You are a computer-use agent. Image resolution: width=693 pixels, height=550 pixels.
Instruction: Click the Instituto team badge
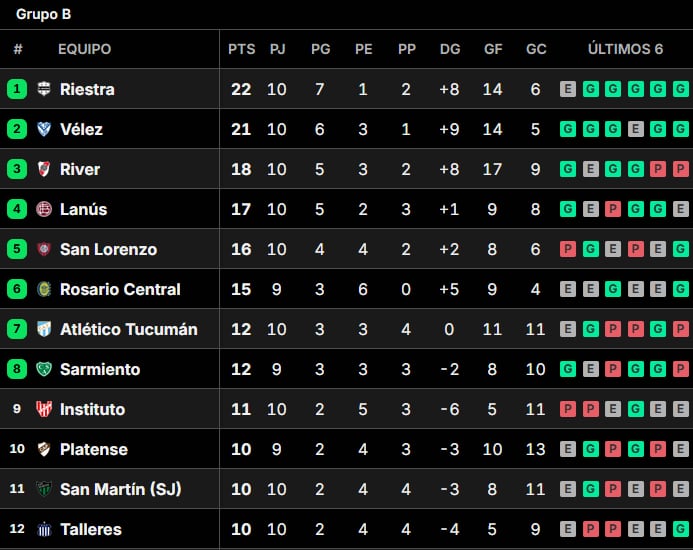pyautogui.click(x=44, y=409)
